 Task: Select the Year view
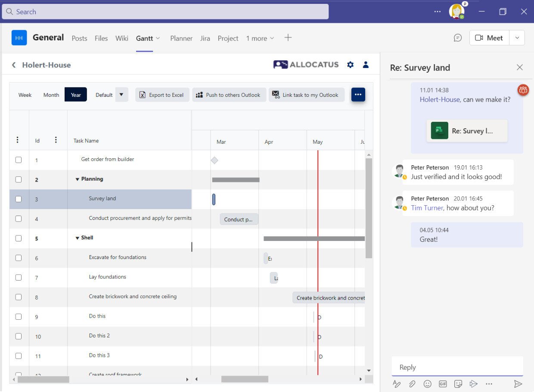tap(76, 95)
